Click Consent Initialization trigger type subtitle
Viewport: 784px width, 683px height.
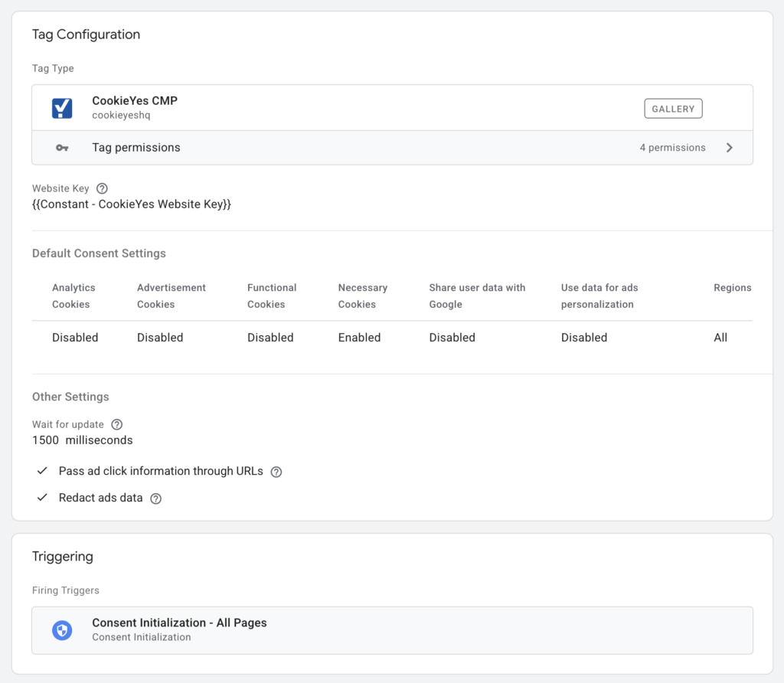(142, 637)
